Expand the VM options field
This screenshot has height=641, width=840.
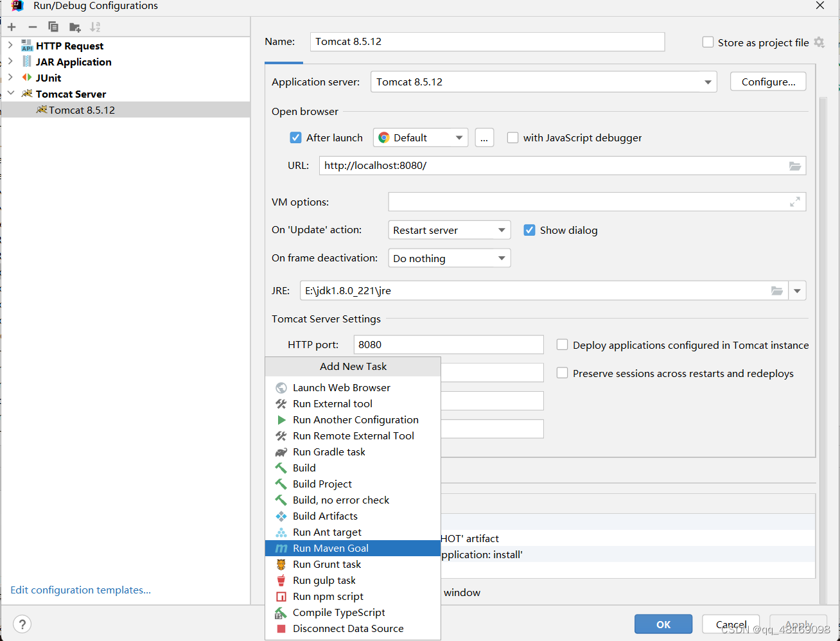pyautogui.click(x=795, y=202)
